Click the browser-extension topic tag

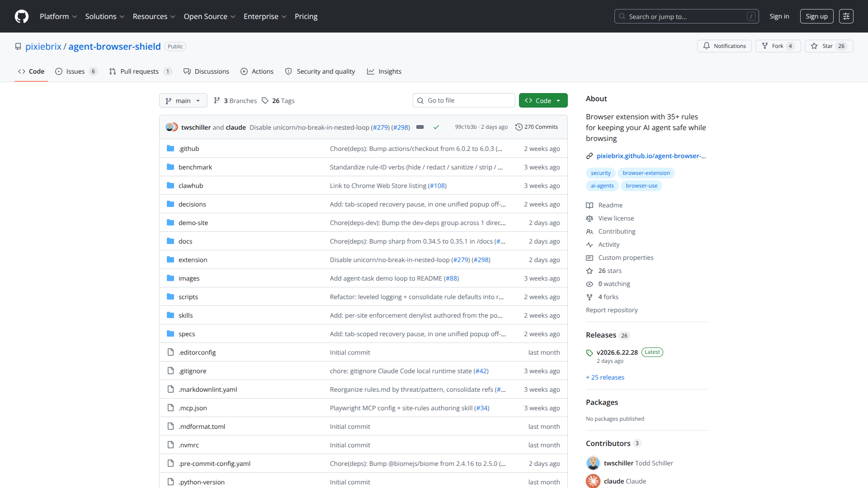coord(646,173)
